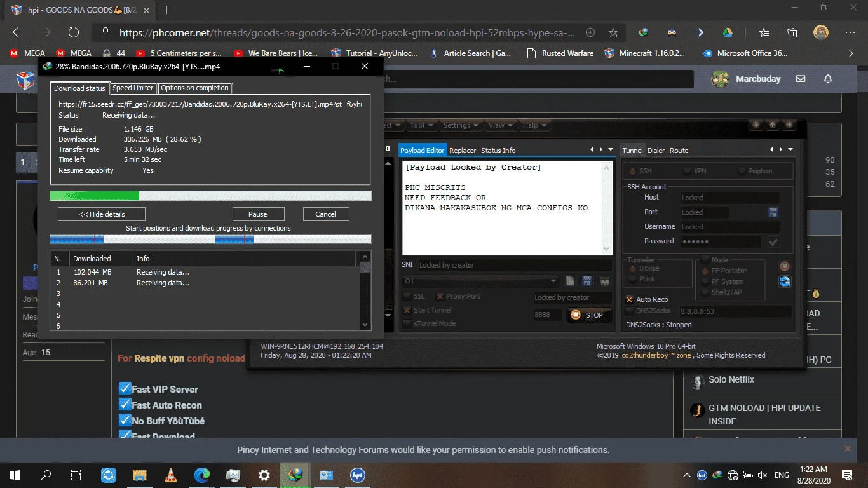Open the Solo Netflix thread link
This screenshot has height=488, width=868.
pos(731,379)
